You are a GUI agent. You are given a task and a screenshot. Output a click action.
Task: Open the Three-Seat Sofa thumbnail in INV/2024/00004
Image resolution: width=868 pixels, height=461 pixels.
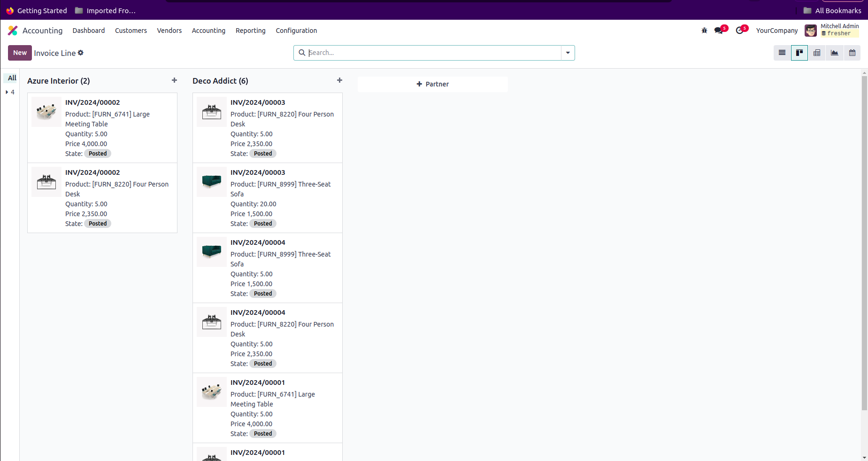(211, 252)
